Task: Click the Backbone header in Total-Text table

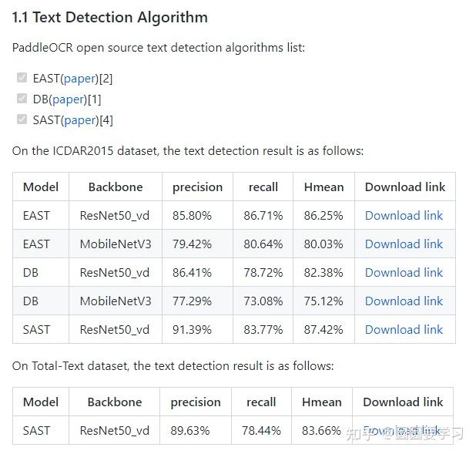Action: [x=115, y=402]
